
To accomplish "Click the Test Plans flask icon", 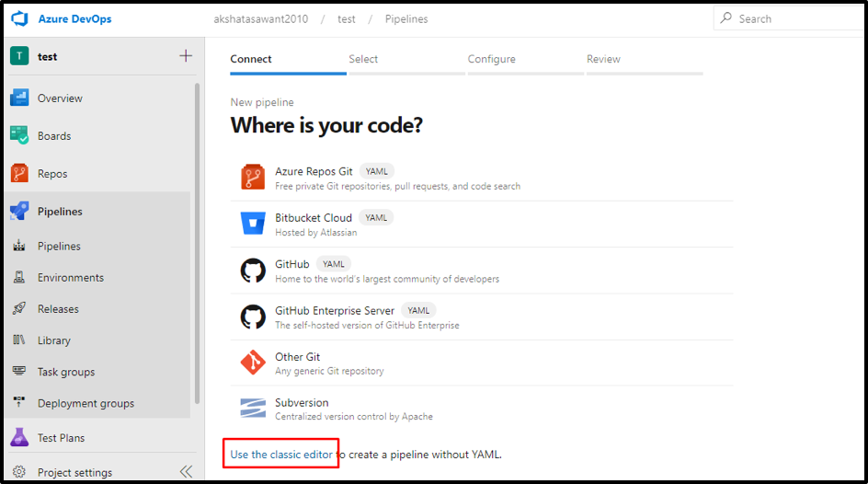I will [19, 437].
